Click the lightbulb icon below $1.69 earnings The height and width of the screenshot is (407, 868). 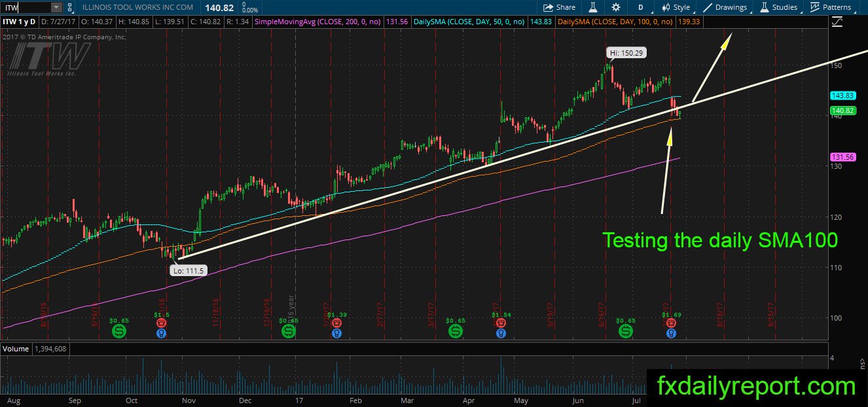click(x=670, y=333)
